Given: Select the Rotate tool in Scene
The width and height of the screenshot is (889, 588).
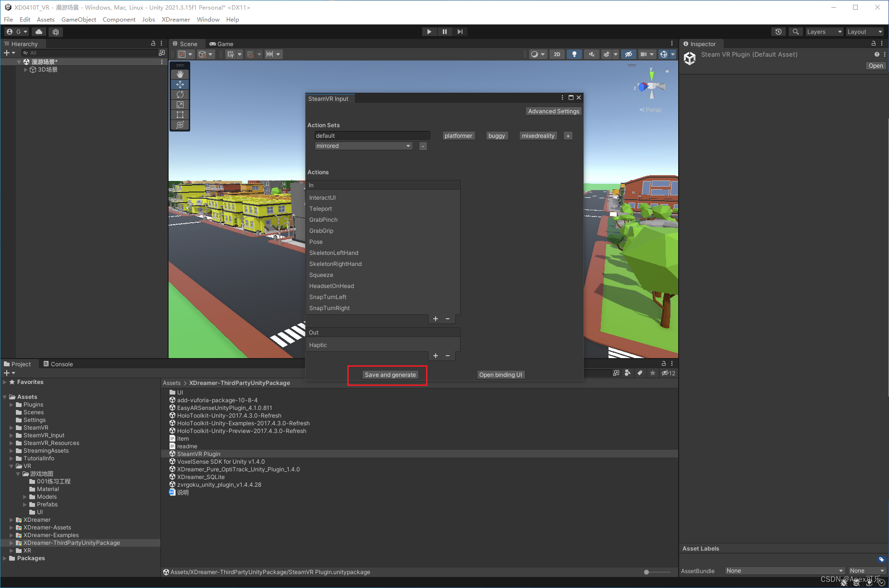Looking at the screenshot, I should [180, 95].
